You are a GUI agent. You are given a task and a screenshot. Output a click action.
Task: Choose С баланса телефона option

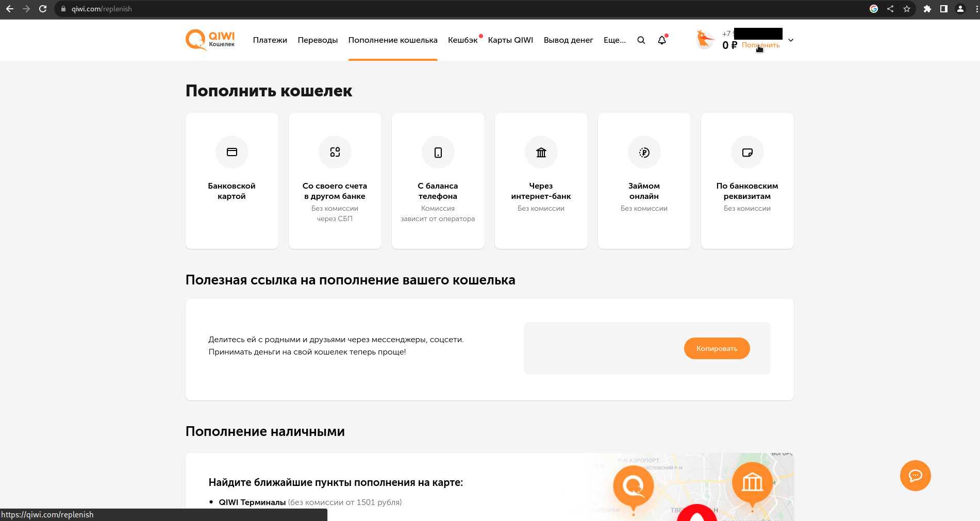pos(438,181)
